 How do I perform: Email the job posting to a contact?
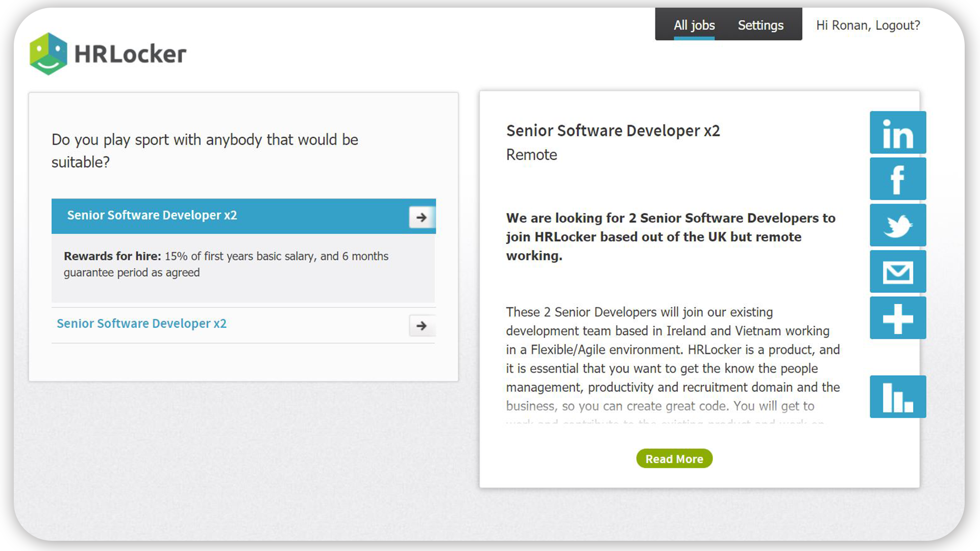tap(897, 271)
